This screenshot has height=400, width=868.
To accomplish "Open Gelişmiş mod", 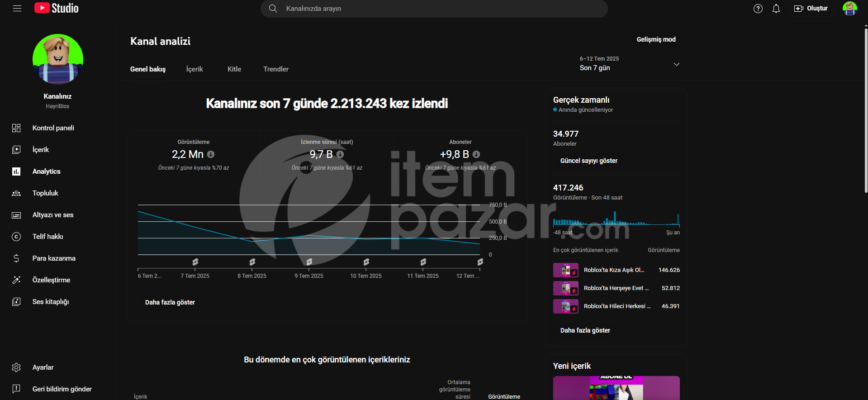I will [x=656, y=39].
